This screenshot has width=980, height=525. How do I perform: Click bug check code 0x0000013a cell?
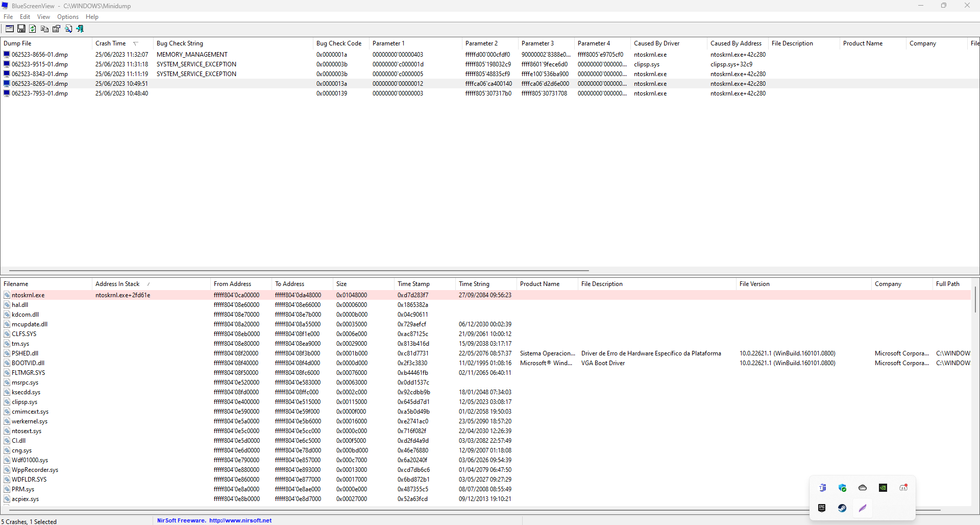point(332,84)
